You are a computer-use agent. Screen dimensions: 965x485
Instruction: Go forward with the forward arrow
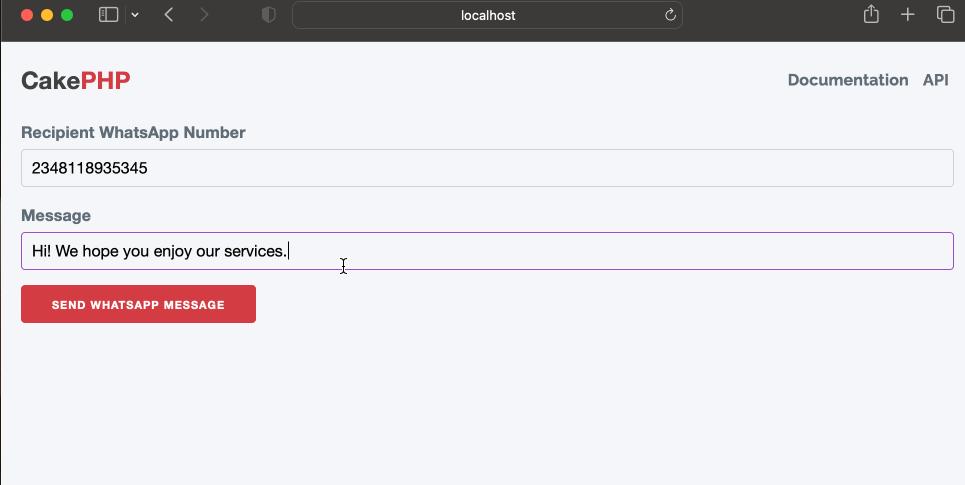204,15
